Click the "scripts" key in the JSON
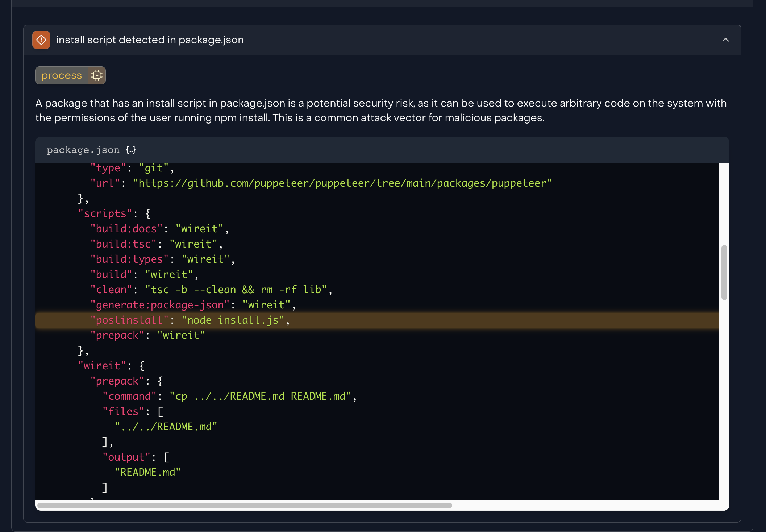Image resolution: width=766 pixels, height=532 pixels. [x=105, y=214]
